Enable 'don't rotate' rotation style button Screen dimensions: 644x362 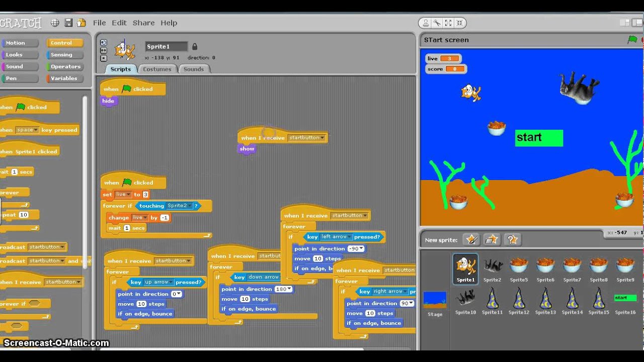coord(104,58)
